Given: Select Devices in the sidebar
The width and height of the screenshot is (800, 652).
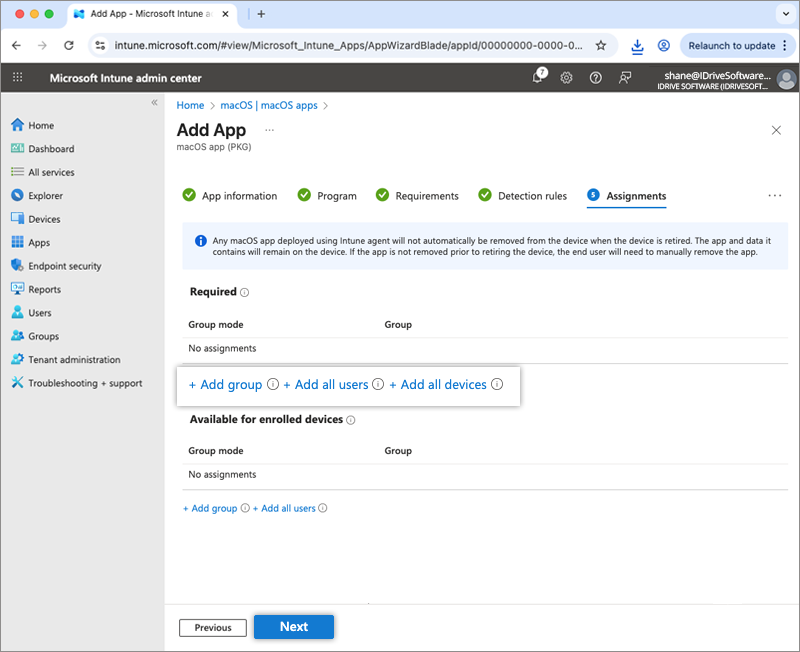Looking at the screenshot, I should 44,219.
